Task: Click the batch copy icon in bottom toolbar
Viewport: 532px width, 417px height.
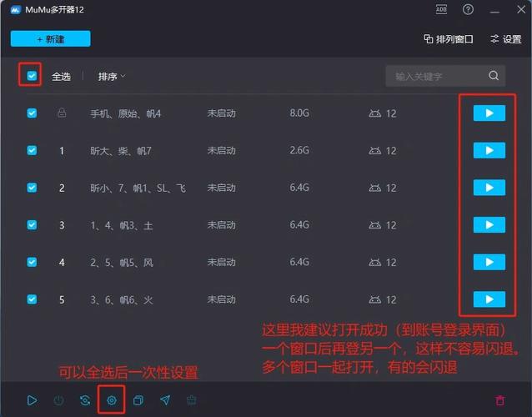Action: coord(138,400)
